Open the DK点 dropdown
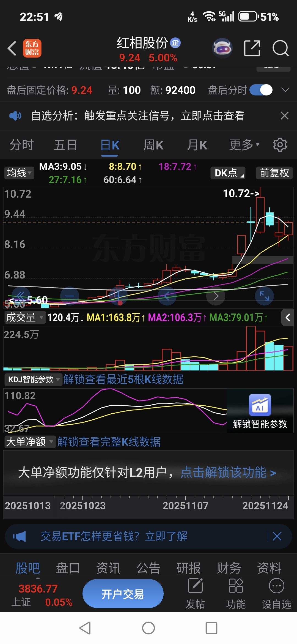Viewport: 297px width, 644px height. point(228,173)
